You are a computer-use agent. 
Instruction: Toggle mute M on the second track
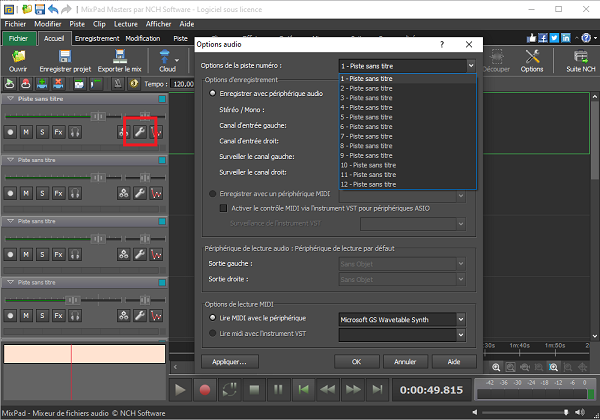26,194
